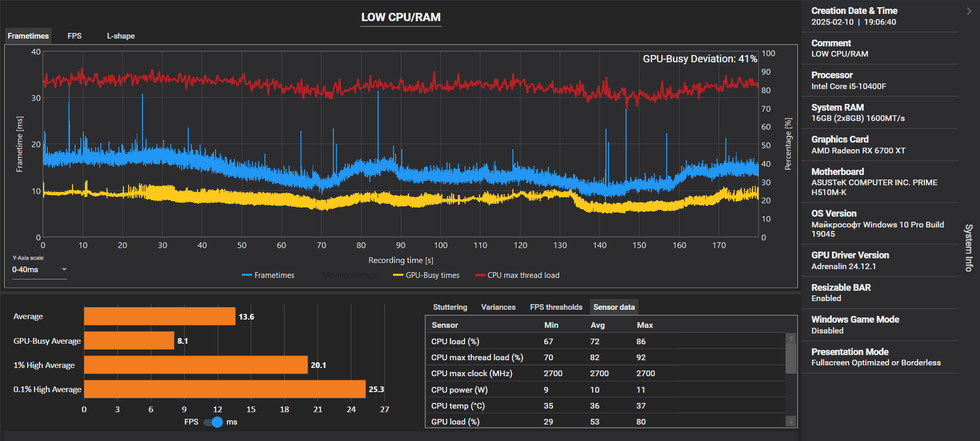
Task: Switch to the FPS chart tab
Action: click(75, 36)
